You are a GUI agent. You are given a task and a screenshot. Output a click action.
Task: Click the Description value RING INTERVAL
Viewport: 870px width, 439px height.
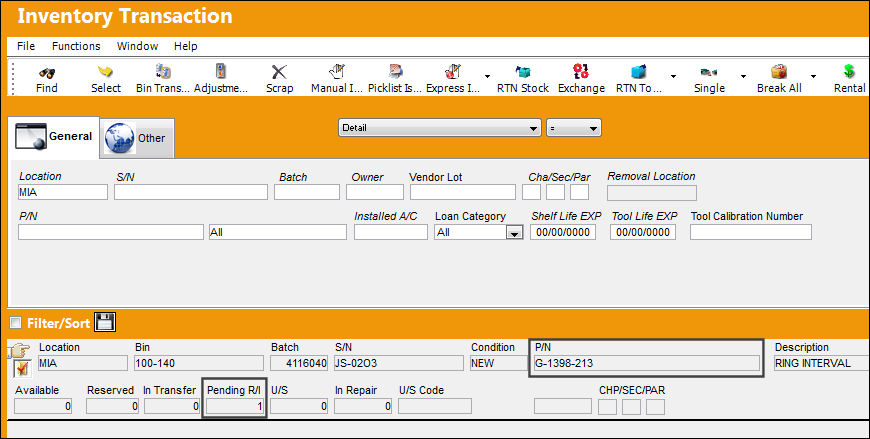[822, 363]
